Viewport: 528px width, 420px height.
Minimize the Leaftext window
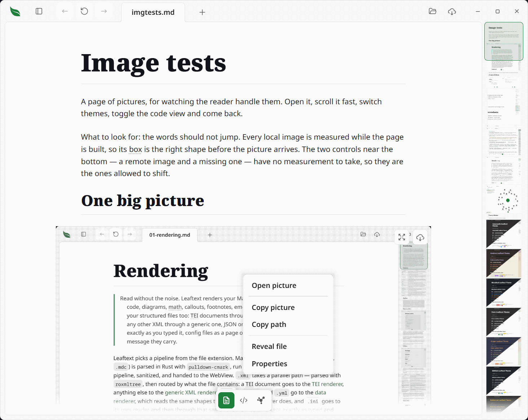[478, 12]
